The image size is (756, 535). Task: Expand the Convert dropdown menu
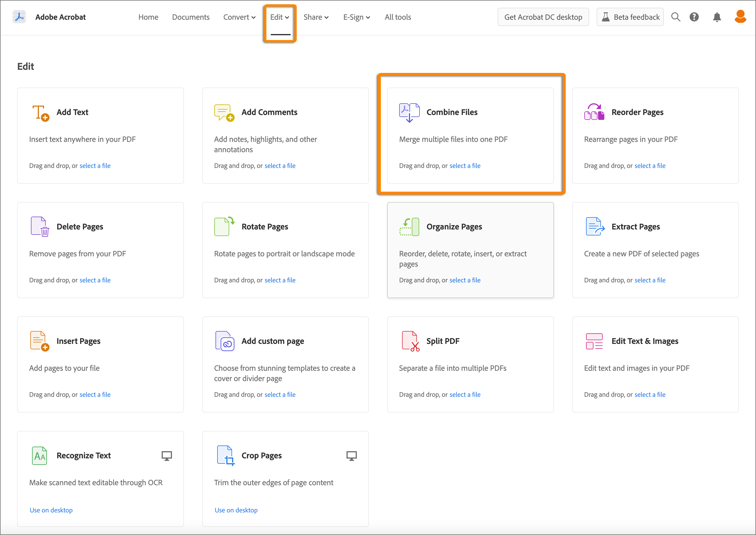coord(240,17)
